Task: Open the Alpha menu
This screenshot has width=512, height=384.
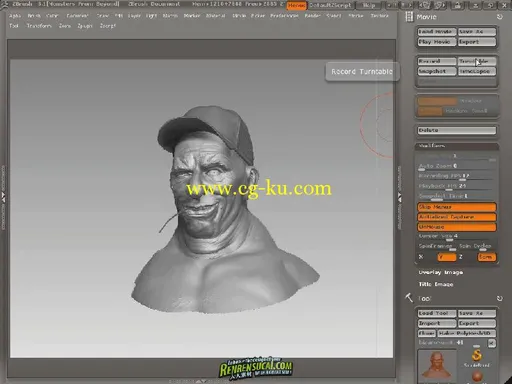Action: [15, 16]
